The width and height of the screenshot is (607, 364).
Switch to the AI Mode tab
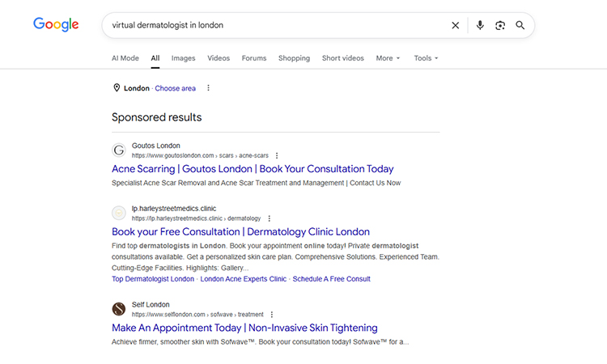(x=125, y=58)
